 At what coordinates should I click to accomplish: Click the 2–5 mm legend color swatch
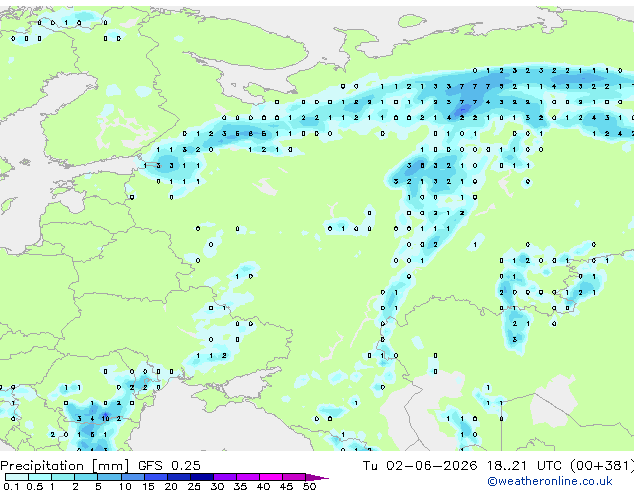click(x=86, y=477)
